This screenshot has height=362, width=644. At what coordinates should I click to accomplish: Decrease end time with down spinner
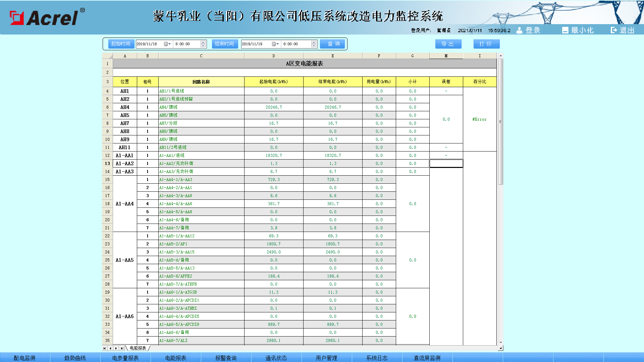pyautogui.click(x=314, y=46)
